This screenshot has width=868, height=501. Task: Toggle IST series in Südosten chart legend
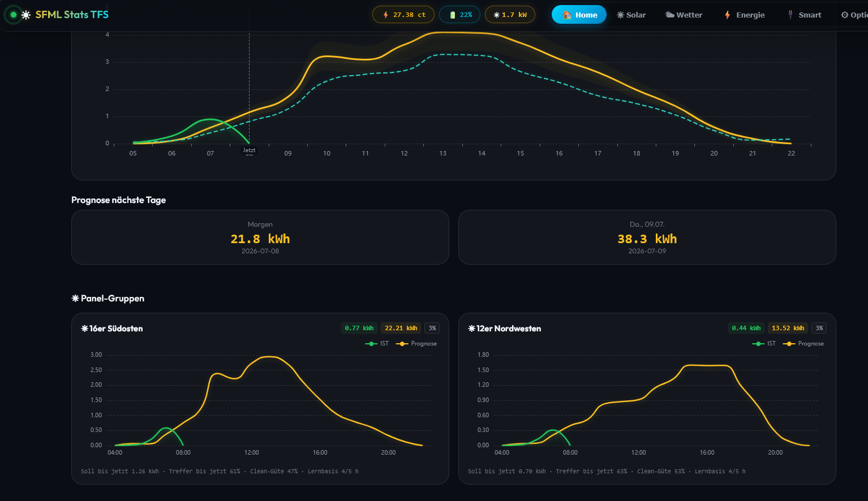tap(377, 343)
